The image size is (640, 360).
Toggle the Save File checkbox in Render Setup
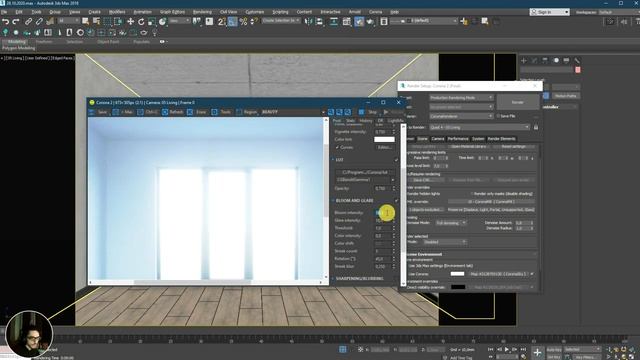pyautogui.click(x=498, y=116)
